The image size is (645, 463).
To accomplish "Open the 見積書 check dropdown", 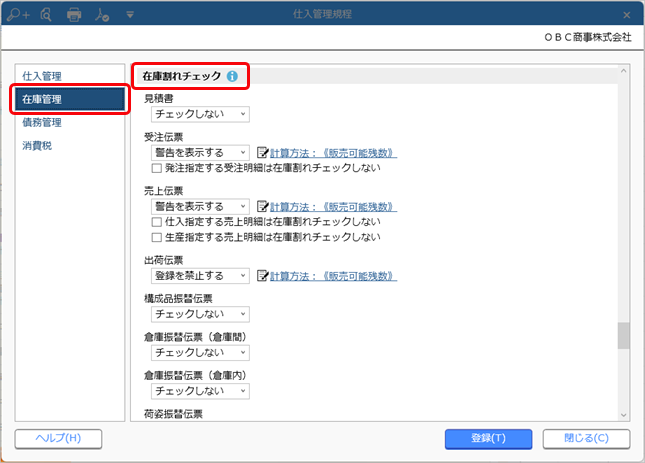I will click(x=200, y=114).
